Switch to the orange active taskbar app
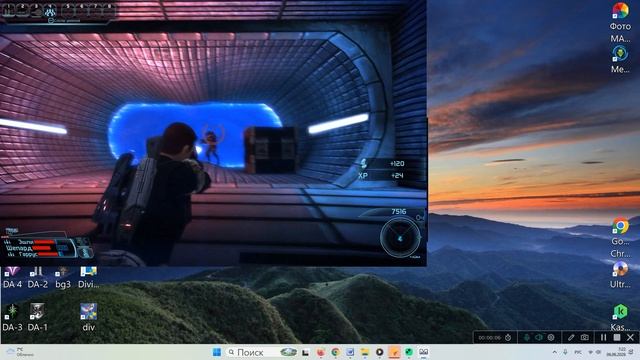 pyautogui.click(x=394, y=352)
